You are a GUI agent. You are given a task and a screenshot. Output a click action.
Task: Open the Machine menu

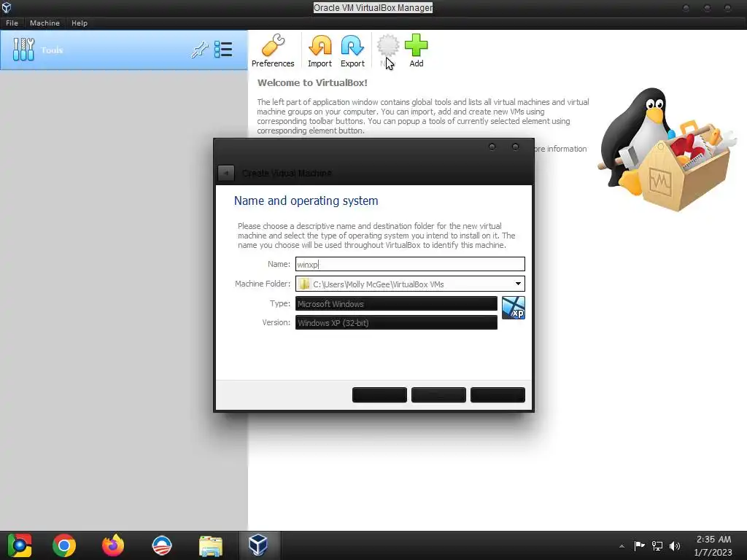pyautogui.click(x=44, y=23)
